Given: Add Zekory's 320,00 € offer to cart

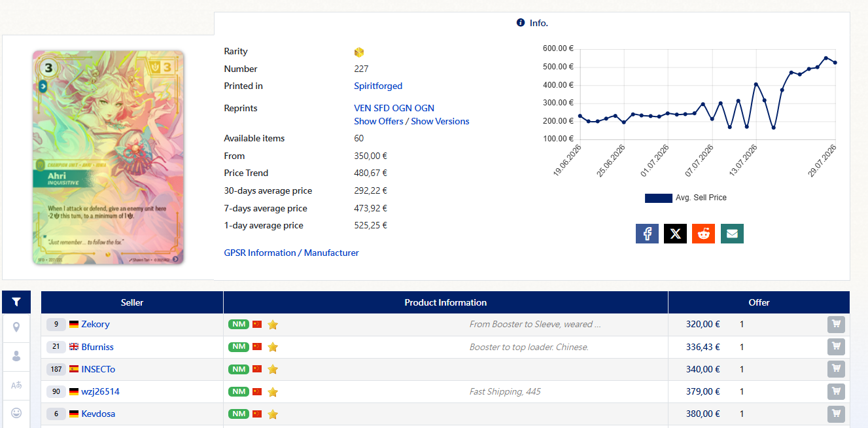Looking at the screenshot, I should pos(836,325).
